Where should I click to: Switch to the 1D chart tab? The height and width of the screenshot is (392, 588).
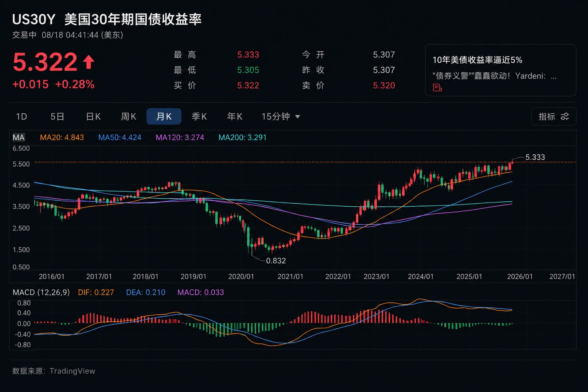(x=21, y=116)
